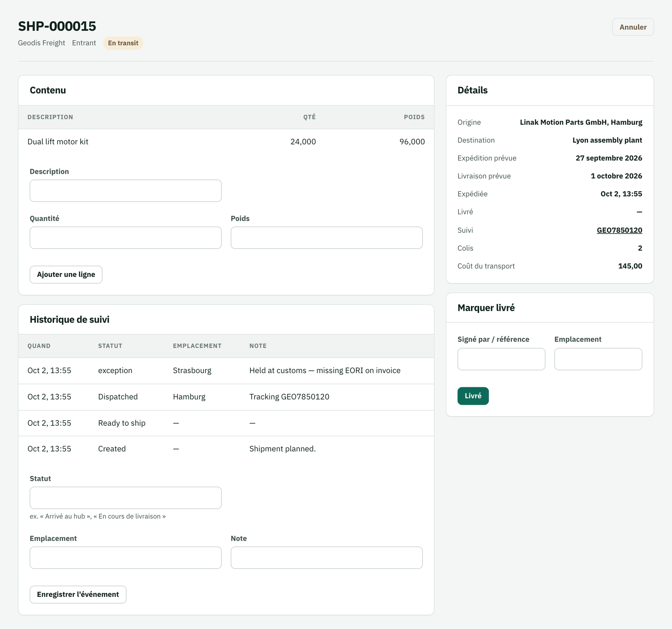Click the 24,000 quantity value
Screen dimensions: 672x629
[x=303, y=142]
